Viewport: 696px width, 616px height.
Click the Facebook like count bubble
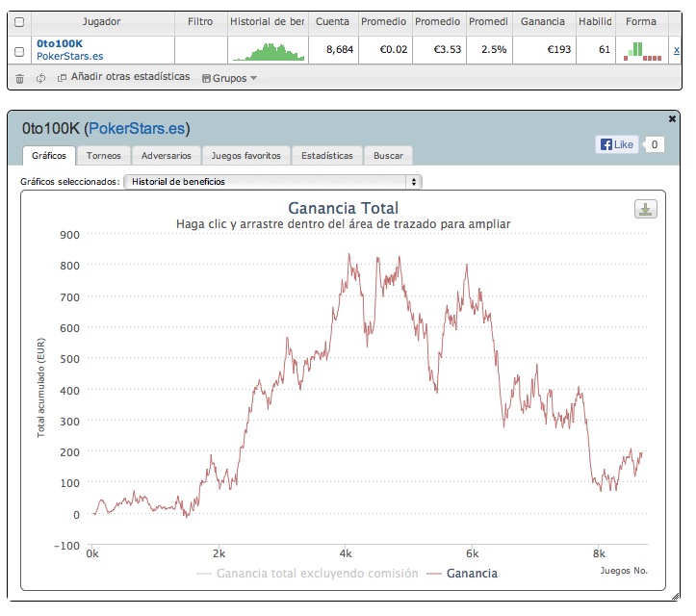click(654, 144)
